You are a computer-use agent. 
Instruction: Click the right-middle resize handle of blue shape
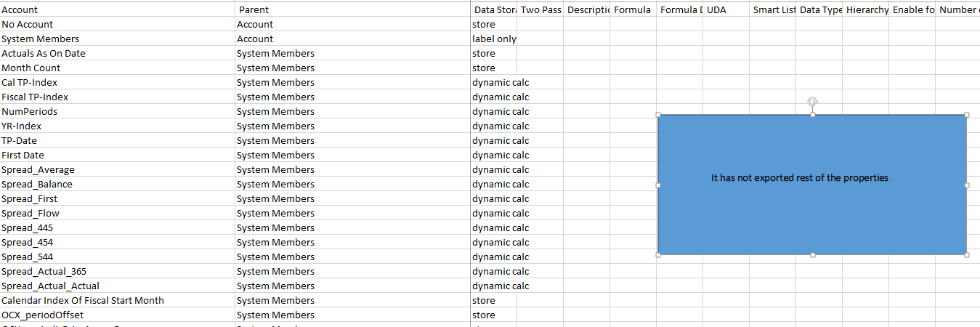click(967, 185)
